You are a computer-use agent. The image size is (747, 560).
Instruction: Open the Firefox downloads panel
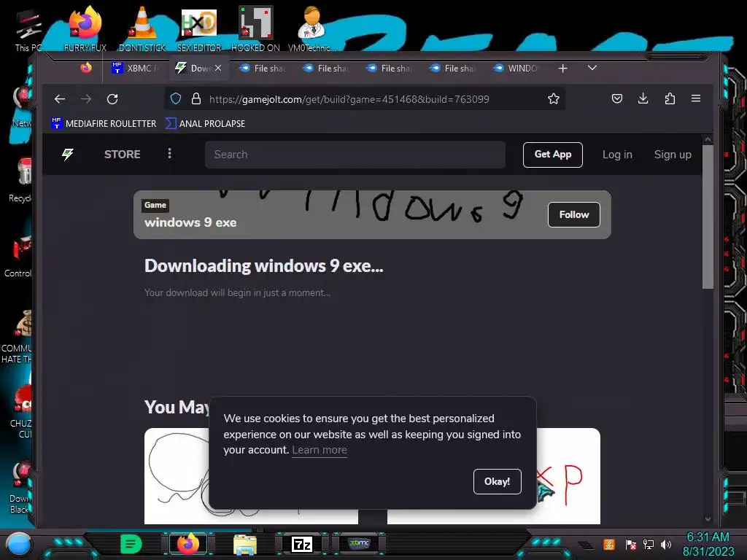click(x=643, y=98)
